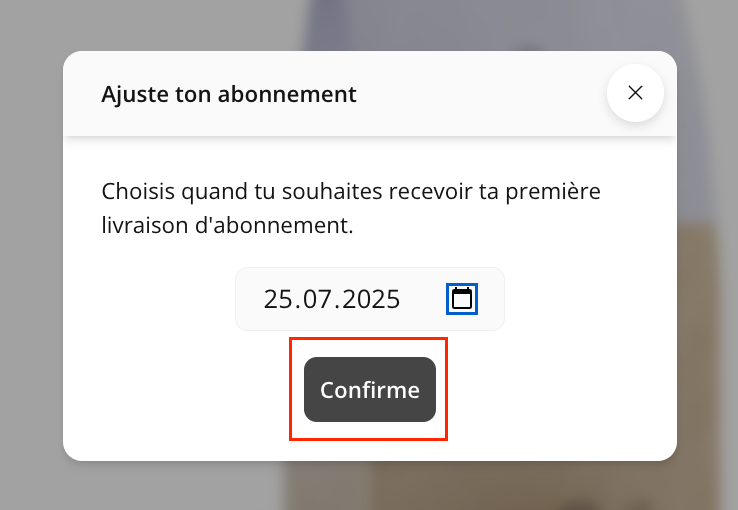Click the blurred background below the dialog
738x510 pixels.
(x=369, y=487)
